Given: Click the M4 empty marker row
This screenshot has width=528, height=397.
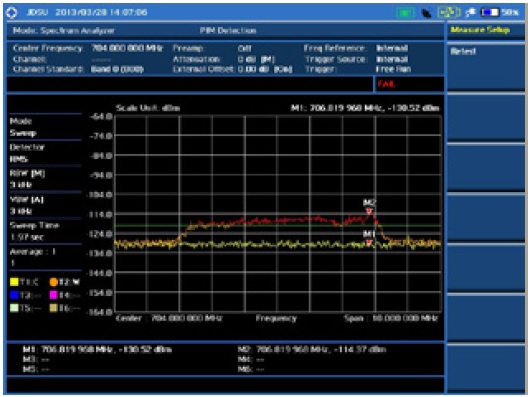Looking at the screenshot, I should [251, 360].
